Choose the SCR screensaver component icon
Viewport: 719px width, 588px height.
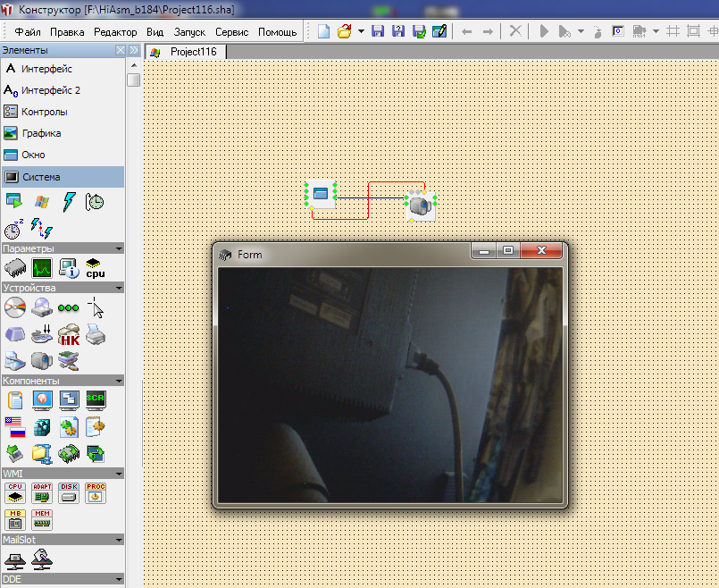point(95,399)
